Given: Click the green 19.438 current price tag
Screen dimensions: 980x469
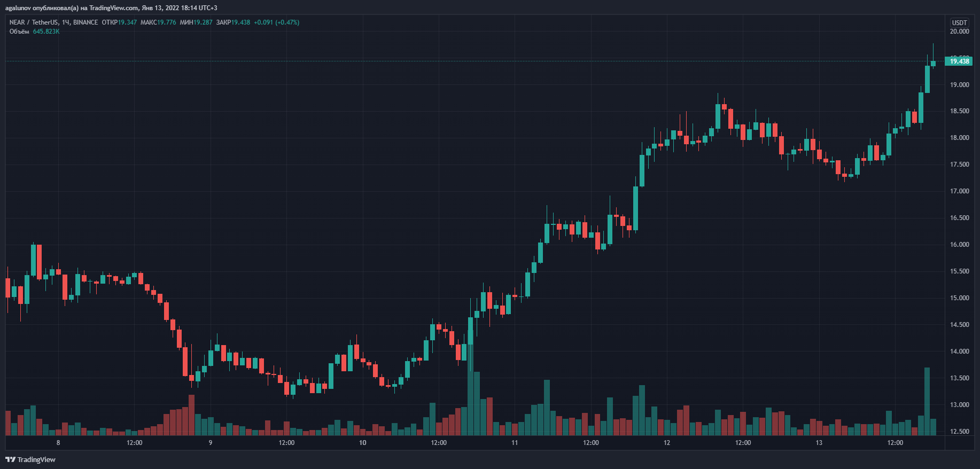Looking at the screenshot, I should (x=959, y=61).
